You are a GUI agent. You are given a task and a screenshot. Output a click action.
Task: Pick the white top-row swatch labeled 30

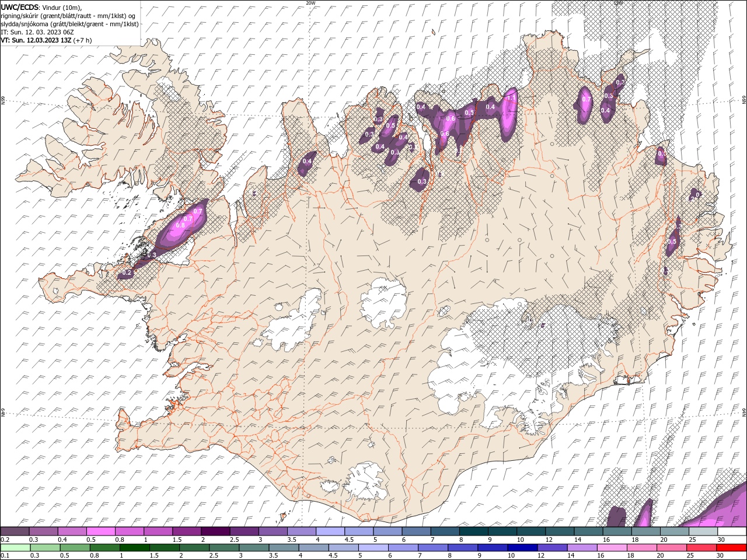point(732,531)
